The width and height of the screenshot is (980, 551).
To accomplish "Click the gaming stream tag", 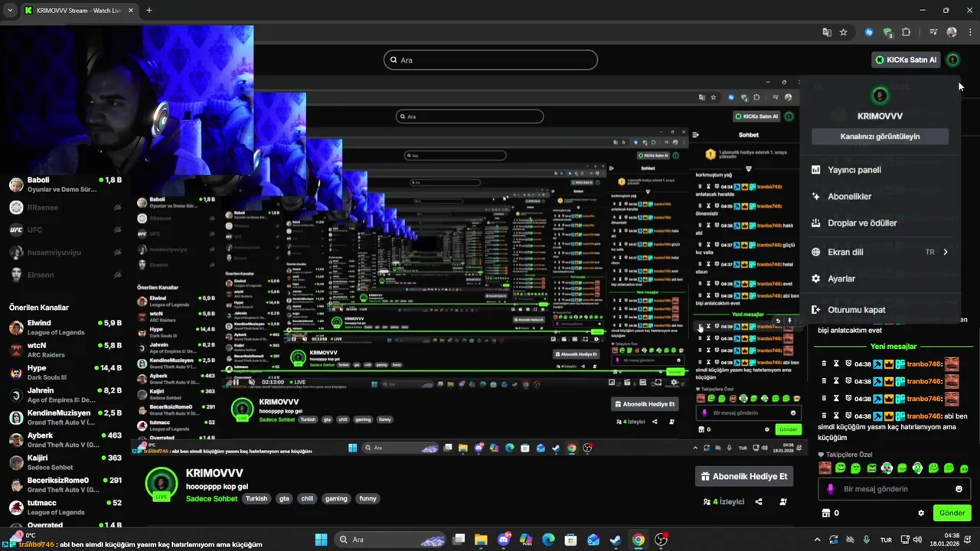I will tap(336, 498).
